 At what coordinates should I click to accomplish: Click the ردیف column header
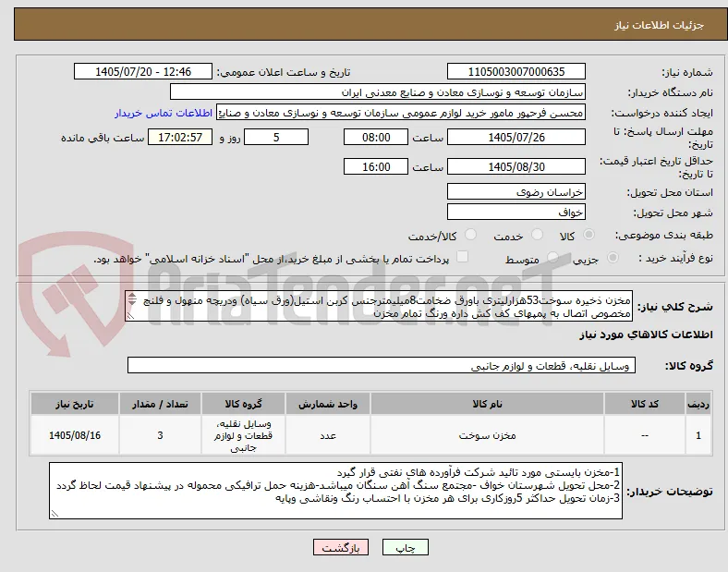click(x=698, y=404)
